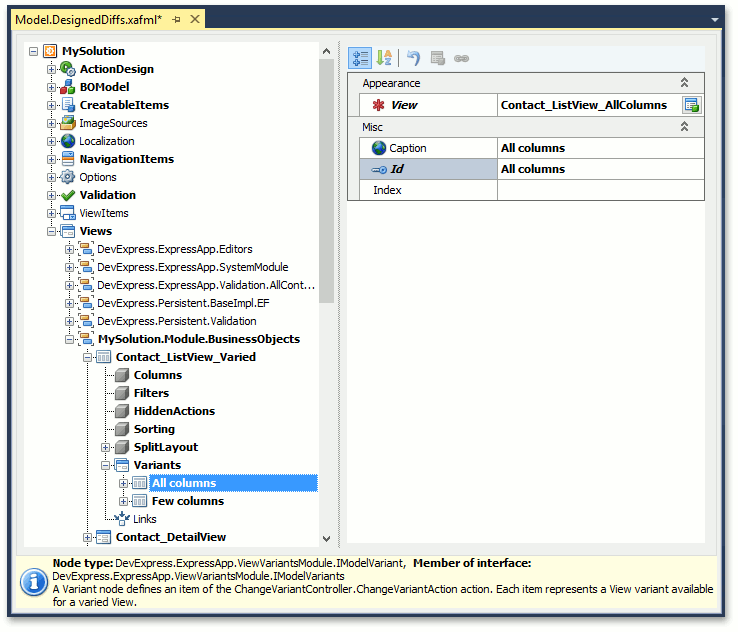Viewport: 738px width, 632px height.
Task: Click the CreatableItems node icon
Action: (x=68, y=105)
